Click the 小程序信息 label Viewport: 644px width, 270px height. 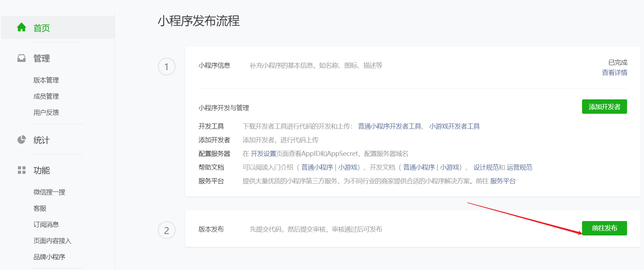click(x=214, y=65)
